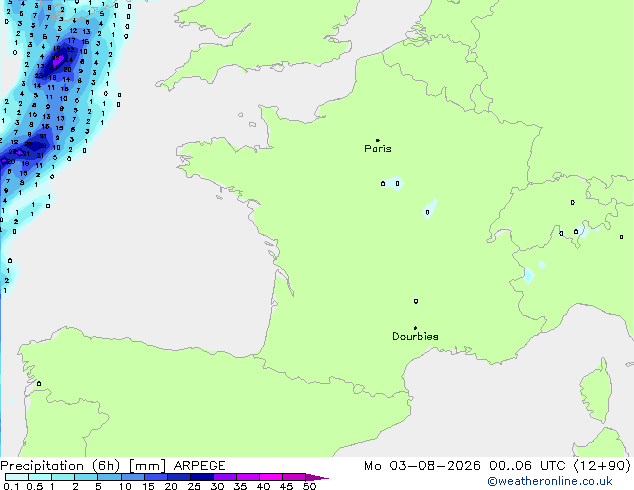Click the map dot above the Dourbies label
The width and height of the screenshot is (634, 490).
[415, 328]
